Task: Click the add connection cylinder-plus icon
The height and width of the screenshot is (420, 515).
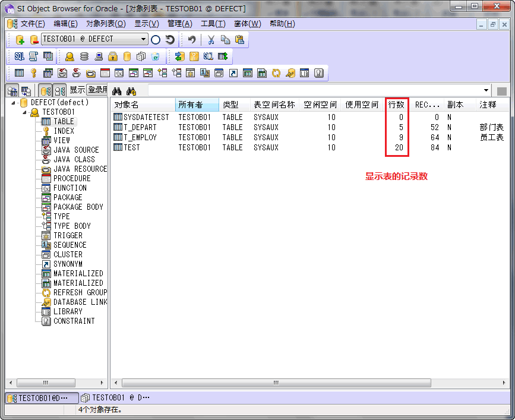Action: (20, 39)
